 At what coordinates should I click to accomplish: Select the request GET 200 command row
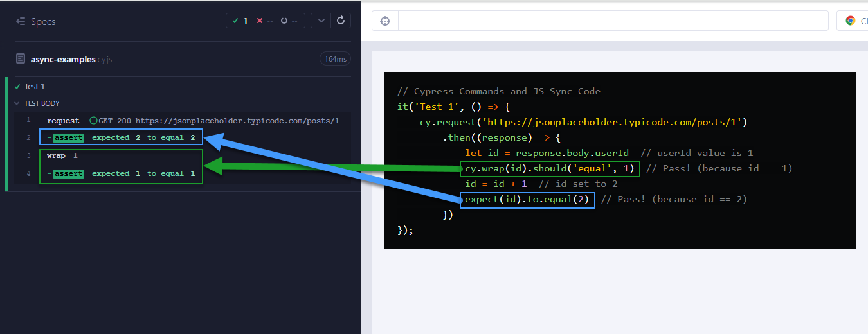(183, 121)
